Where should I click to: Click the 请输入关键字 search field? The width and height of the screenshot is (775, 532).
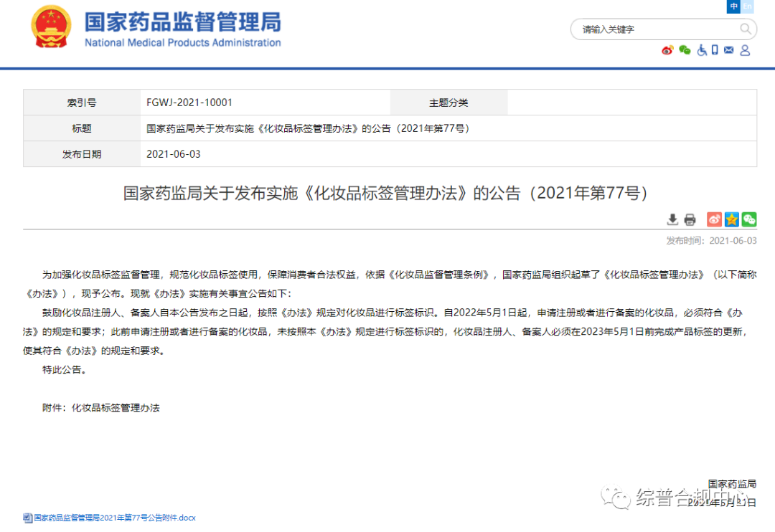[x=657, y=29]
